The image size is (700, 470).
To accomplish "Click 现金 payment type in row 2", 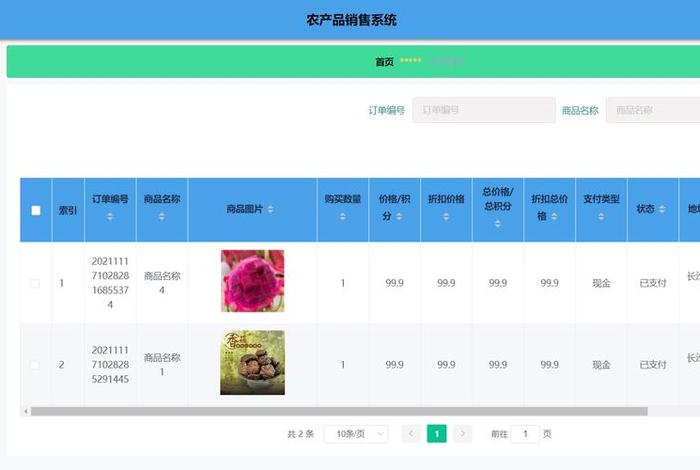I will [601, 365].
